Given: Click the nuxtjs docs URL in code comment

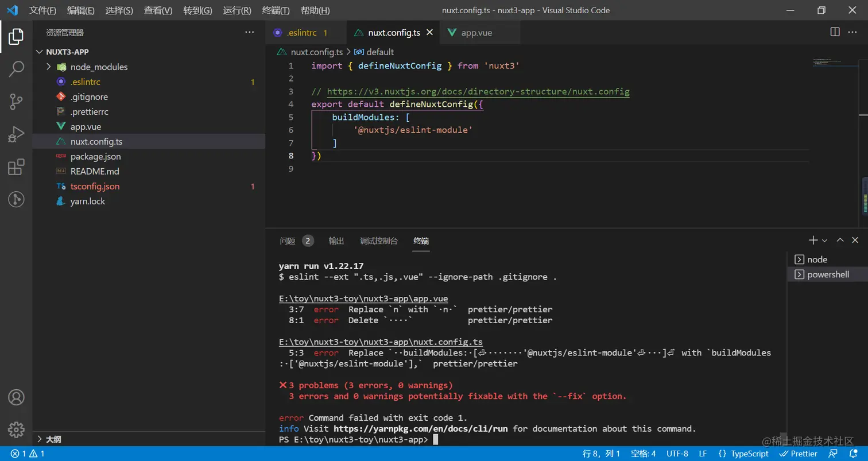Looking at the screenshot, I should click(x=478, y=91).
